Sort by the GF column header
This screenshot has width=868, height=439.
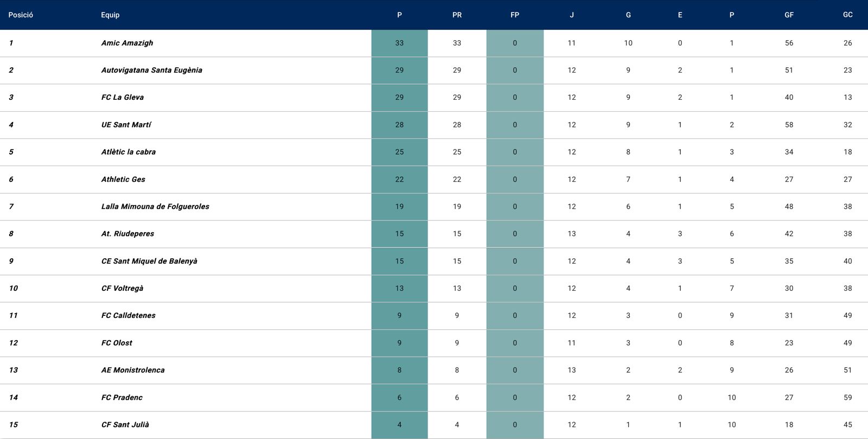(789, 15)
